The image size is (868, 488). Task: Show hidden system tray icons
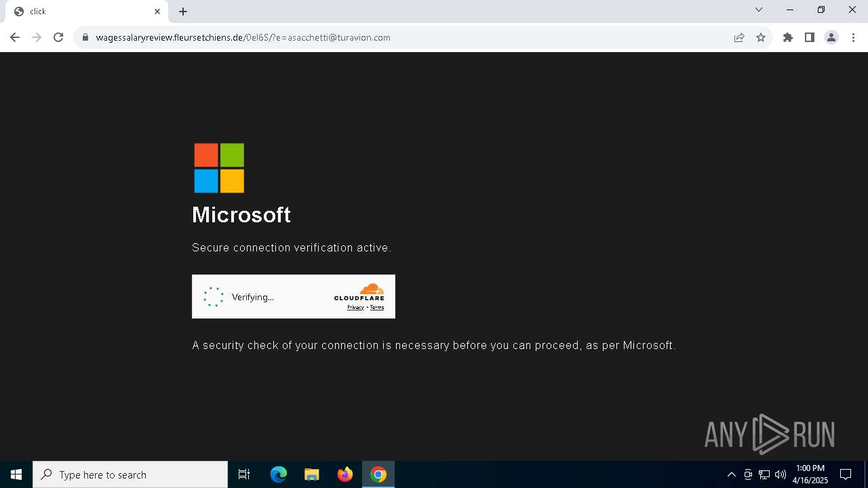731,474
